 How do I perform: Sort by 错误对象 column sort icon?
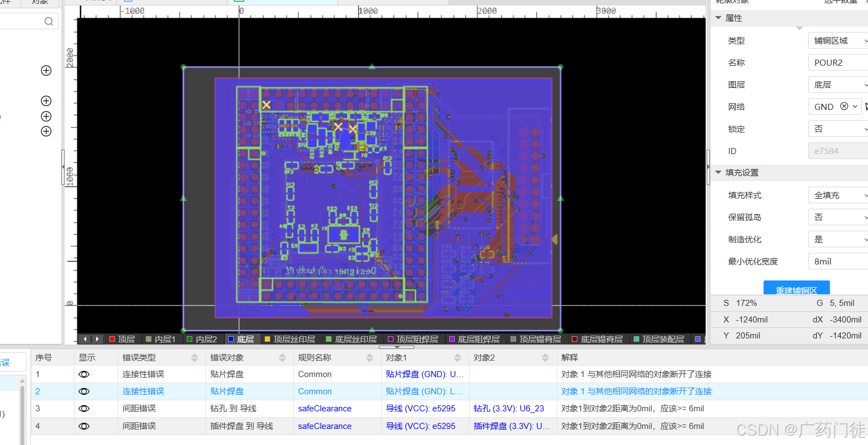(x=282, y=358)
